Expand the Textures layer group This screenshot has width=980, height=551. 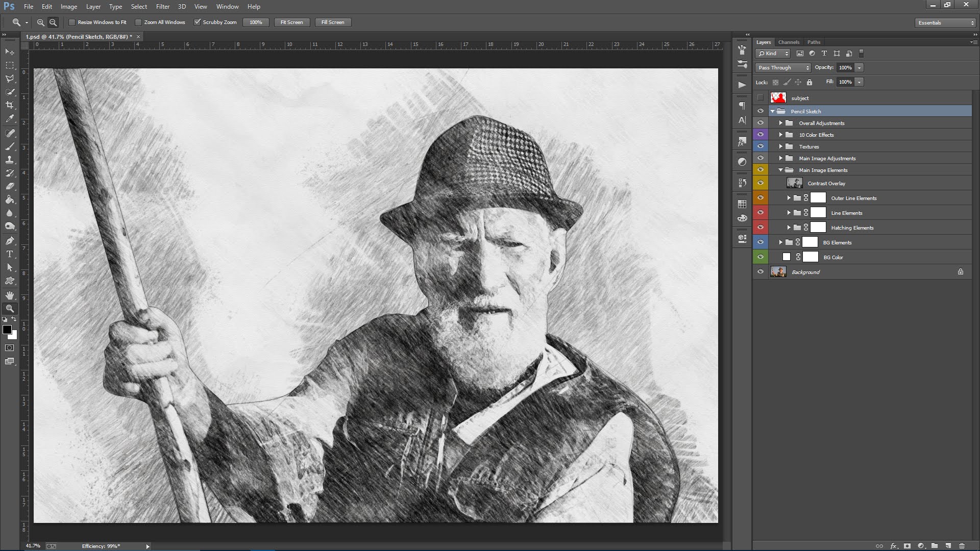click(x=780, y=146)
